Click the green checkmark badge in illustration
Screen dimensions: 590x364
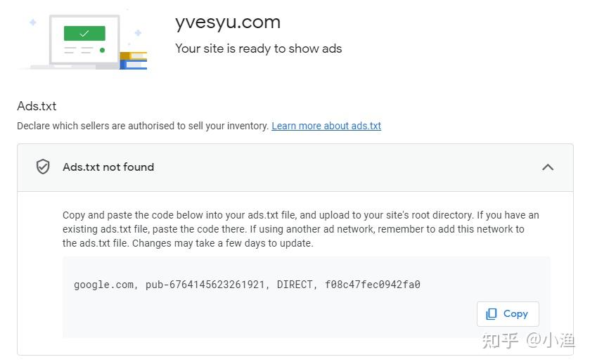pyautogui.click(x=84, y=33)
